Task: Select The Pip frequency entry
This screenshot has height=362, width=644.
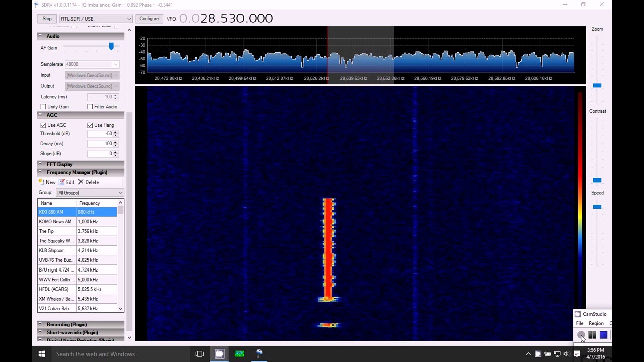Action: [77, 231]
